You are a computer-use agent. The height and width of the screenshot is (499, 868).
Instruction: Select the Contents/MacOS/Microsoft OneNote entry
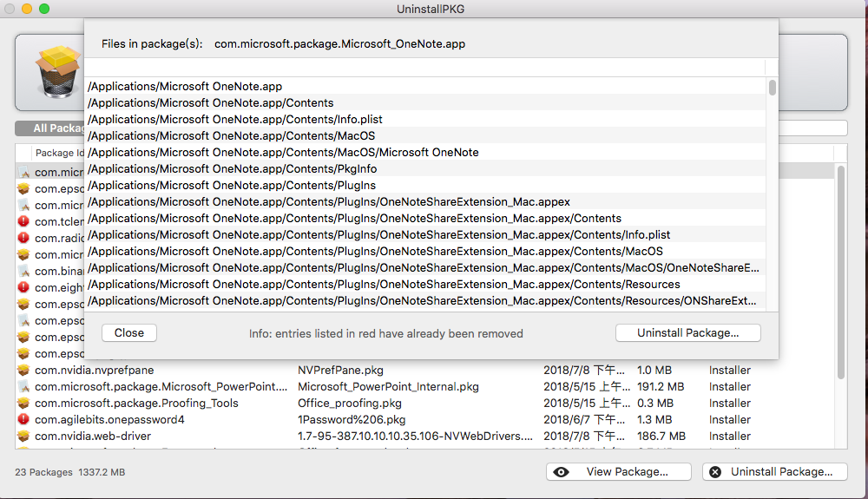coord(425,152)
